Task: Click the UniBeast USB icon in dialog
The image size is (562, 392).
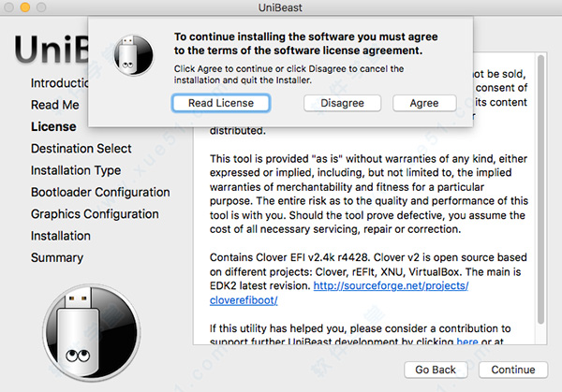Action: click(133, 55)
